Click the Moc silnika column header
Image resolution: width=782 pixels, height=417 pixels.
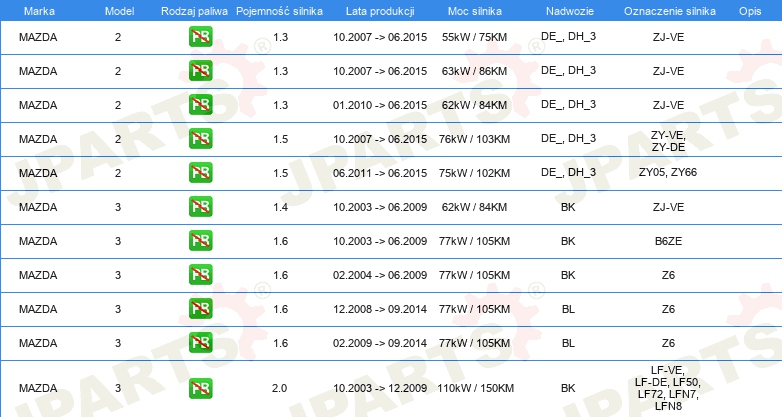click(x=475, y=11)
